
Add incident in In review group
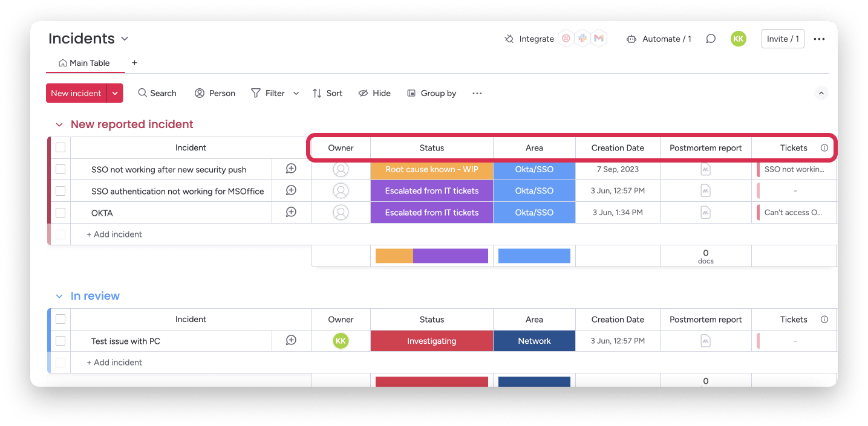tap(114, 363)
